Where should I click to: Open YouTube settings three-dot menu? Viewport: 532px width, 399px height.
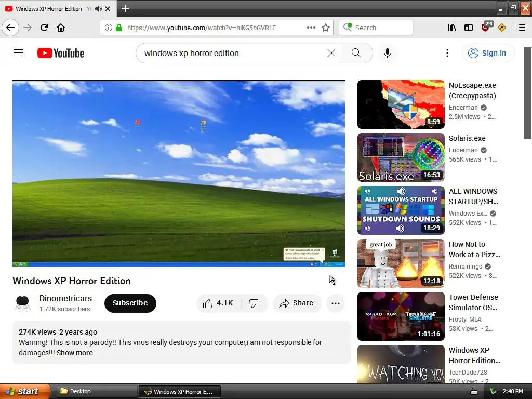447,53
